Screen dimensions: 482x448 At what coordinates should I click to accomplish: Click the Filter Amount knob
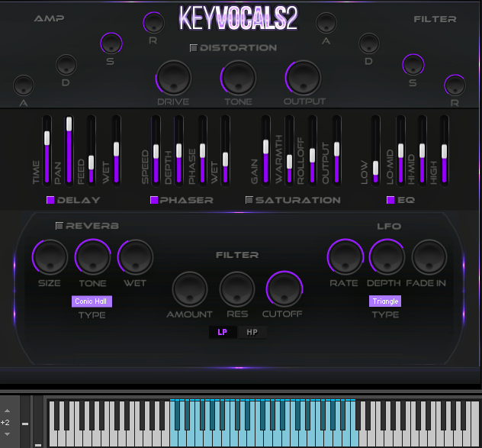(x=190, y=289)
